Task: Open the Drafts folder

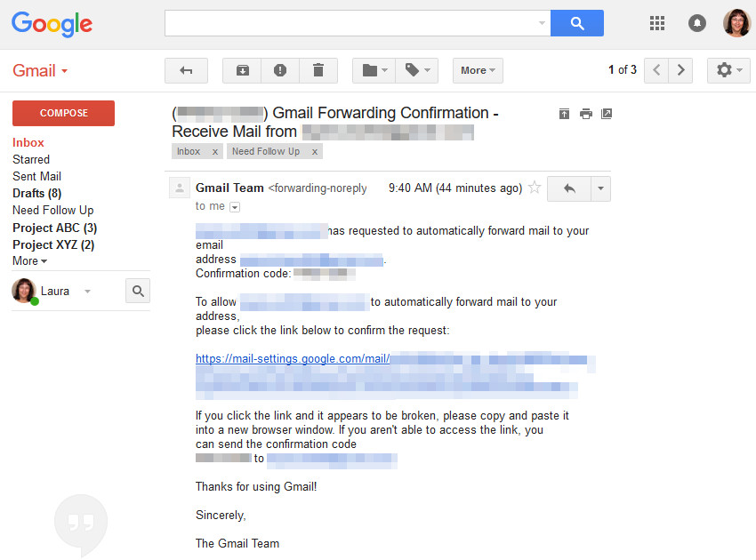Action: point(36,193)
